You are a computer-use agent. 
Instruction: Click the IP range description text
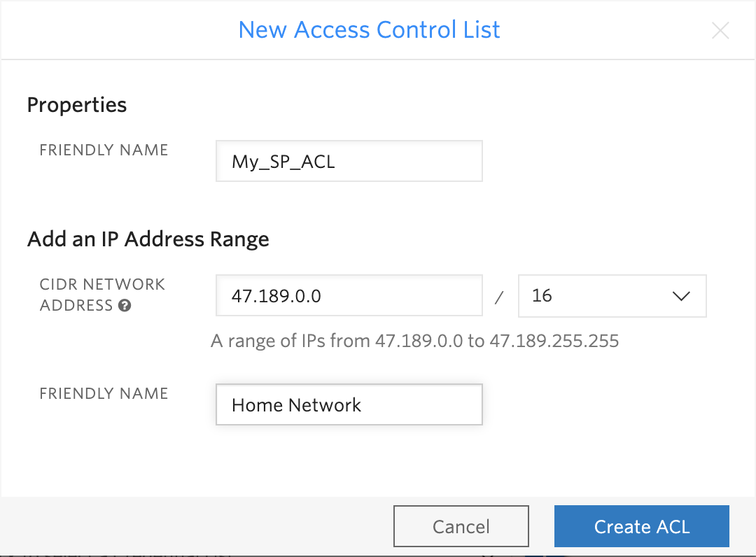(414, 341)
